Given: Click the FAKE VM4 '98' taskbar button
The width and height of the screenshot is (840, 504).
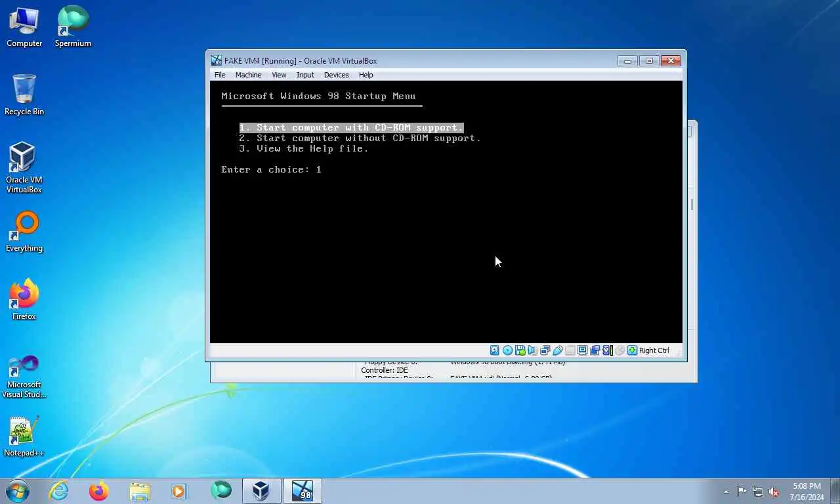Looking at the screenshot, I should tap(303, 491).
